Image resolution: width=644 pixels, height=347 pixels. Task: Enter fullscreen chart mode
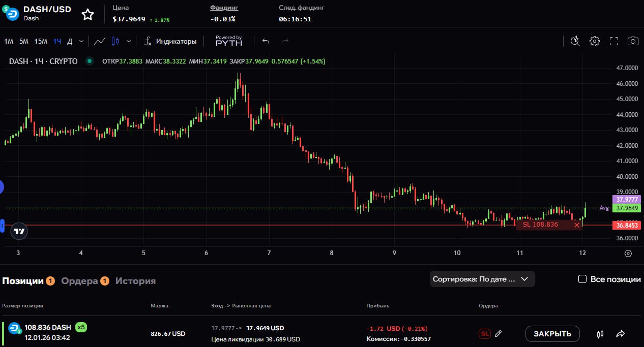point(613,41)
